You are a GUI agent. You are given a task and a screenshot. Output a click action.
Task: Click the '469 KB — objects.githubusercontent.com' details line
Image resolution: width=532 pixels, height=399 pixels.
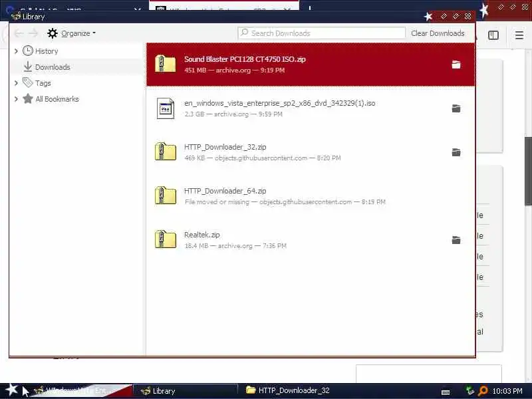263,158
